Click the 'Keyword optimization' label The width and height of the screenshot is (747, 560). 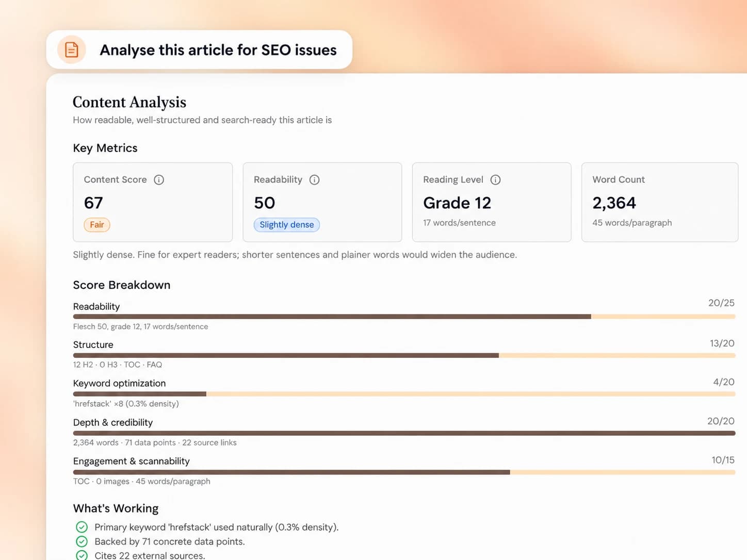click(x=119, y=383)
